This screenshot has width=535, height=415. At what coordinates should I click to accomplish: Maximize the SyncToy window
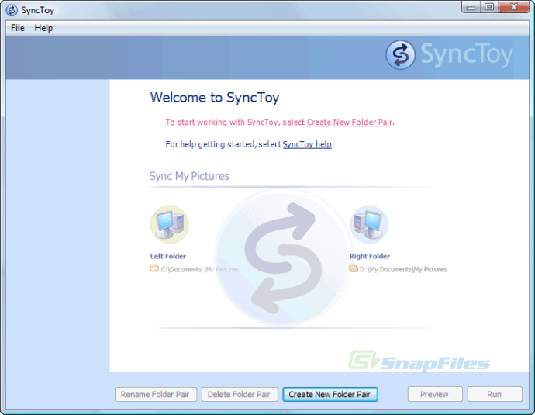pos(489,7)
